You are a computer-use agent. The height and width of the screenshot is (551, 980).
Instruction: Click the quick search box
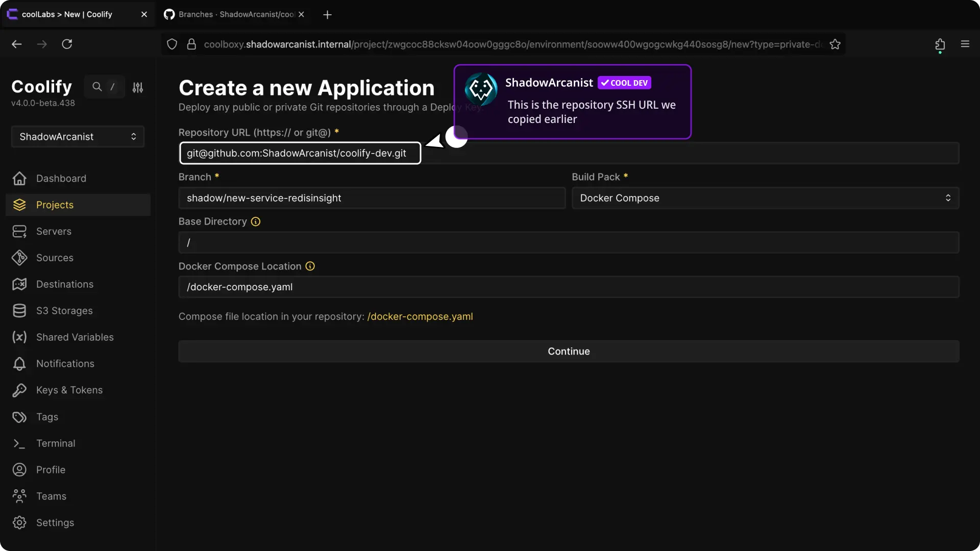pos(105,87)
